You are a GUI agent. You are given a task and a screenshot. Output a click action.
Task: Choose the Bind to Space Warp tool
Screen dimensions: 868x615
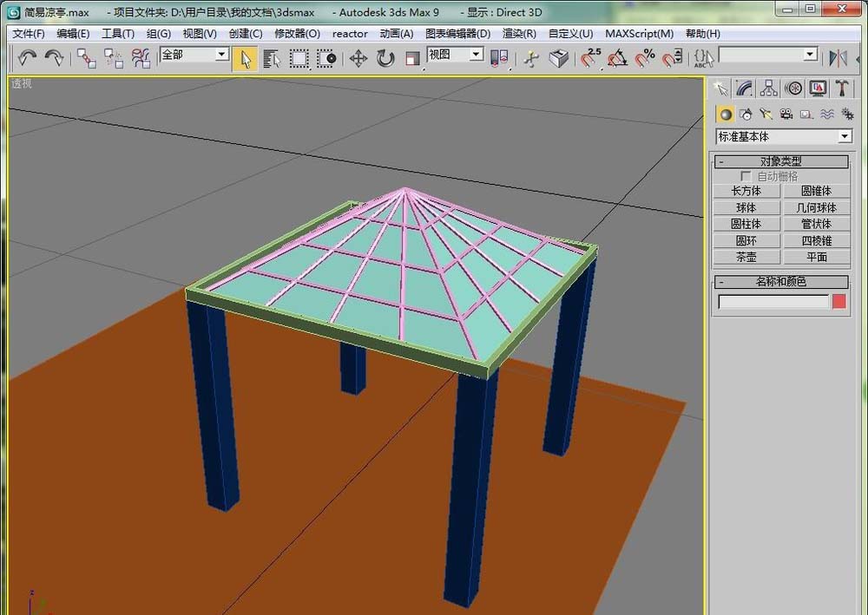click(x=141, y=58)
